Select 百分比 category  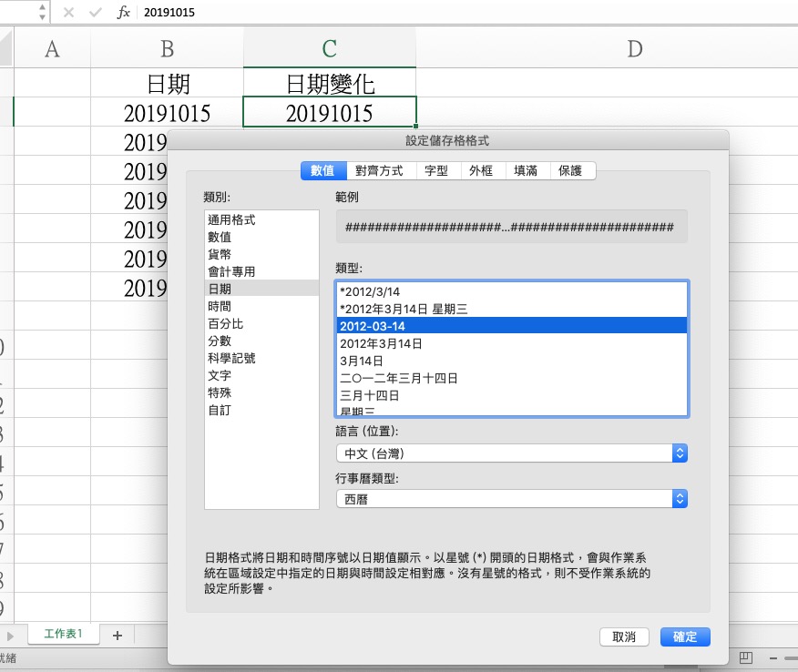(x=261, y=323)
